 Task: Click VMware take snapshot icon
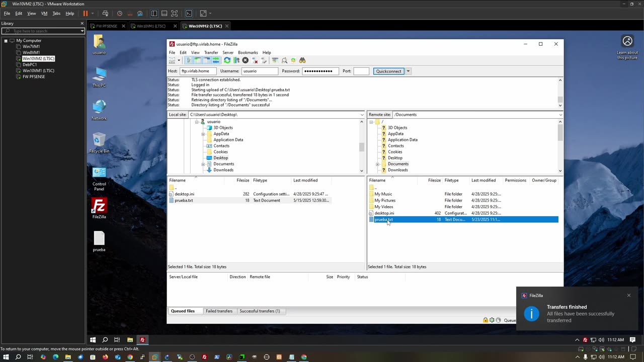pyautogui.click(x=120, y=14)
